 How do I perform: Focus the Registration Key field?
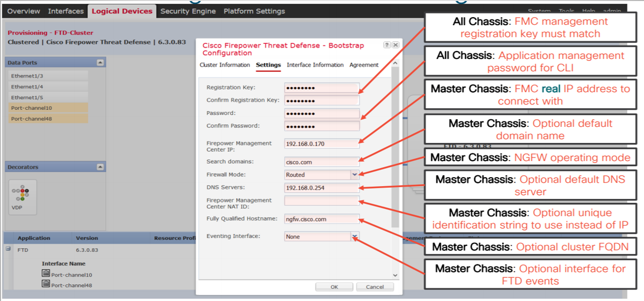point(322,88)
